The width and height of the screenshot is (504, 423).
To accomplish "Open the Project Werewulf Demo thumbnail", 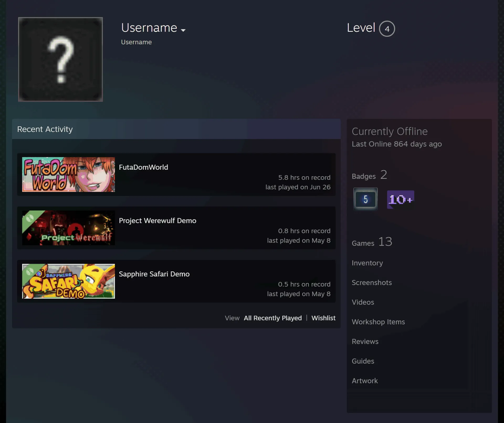I will [69, 228].
